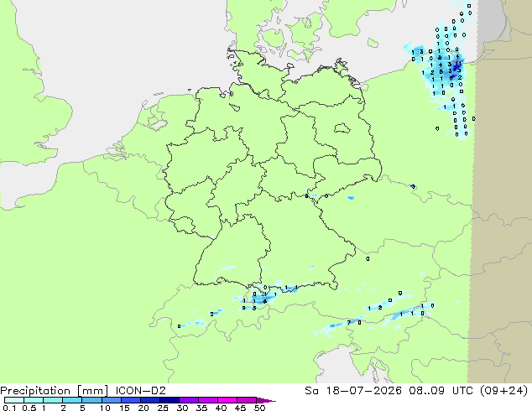The width and height of the screenshot is (532, 411).
Task: Select the 1–2 mm legend color box
Action: pos(53,400)
